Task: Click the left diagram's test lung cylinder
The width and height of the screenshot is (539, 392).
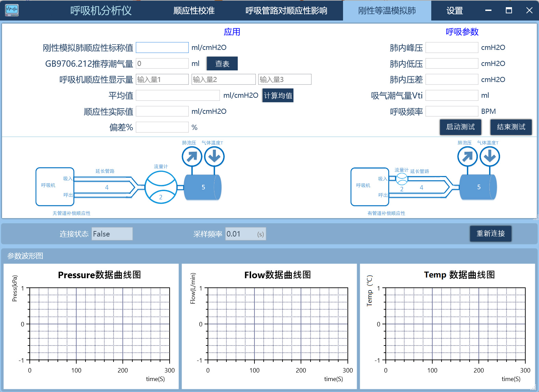Action: [203, 187]
